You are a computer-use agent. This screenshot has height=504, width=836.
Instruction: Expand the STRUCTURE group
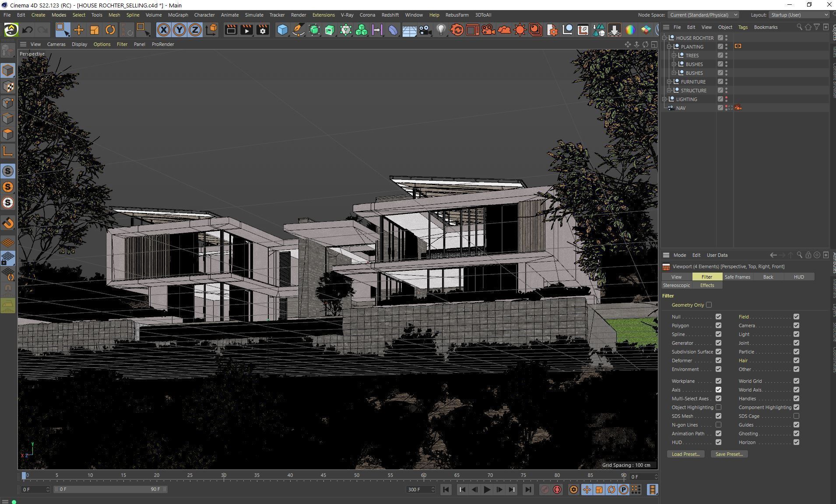pyautogui.click(x=669, y=91)
